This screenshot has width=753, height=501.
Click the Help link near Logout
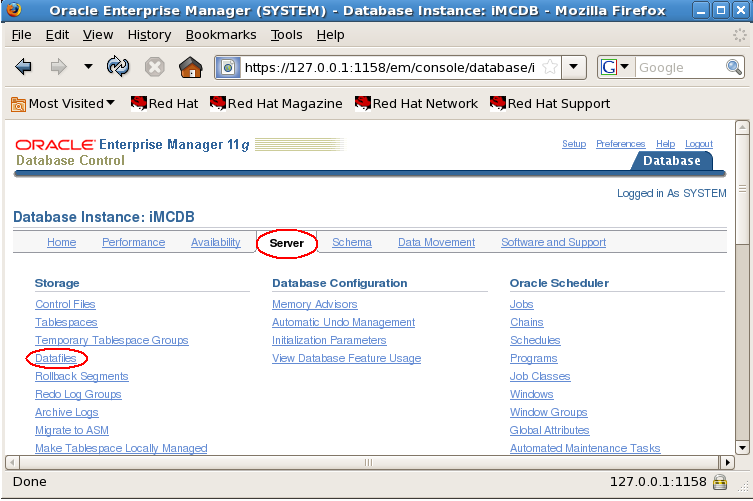click(x=665, y=144)
